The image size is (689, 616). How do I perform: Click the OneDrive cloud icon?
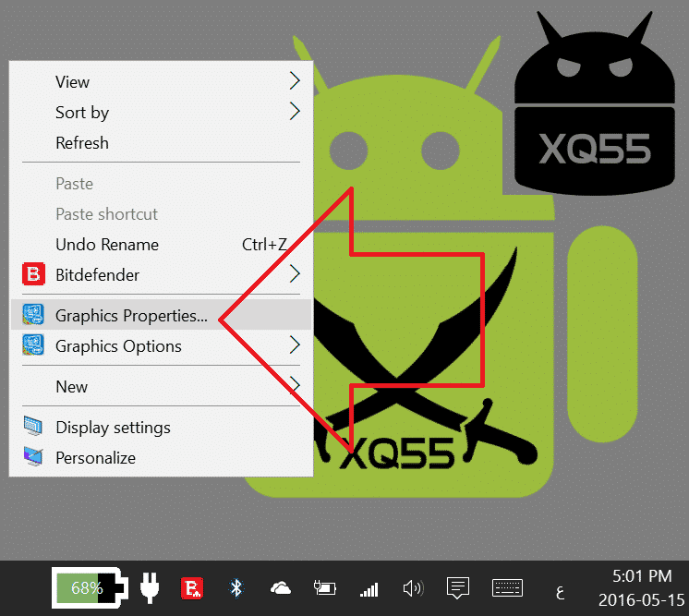click(x=280, y=587)
